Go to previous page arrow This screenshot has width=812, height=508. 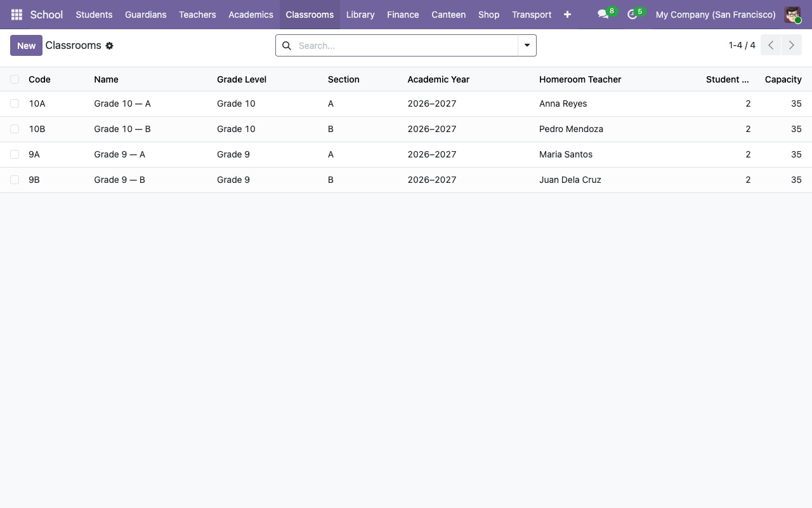[771, 45]
